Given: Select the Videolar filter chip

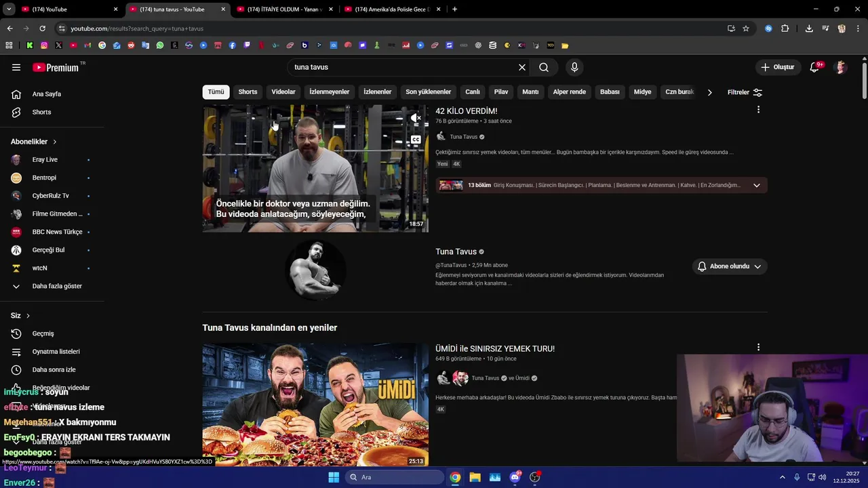Looking at the screenshot, I should coord(283,92).
